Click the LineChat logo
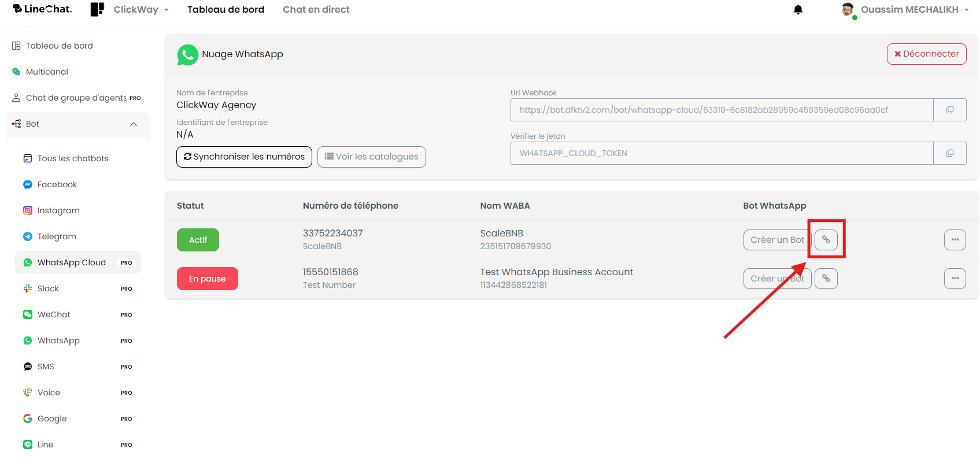This screenshot has height=463, width=980. click(42, 9)
